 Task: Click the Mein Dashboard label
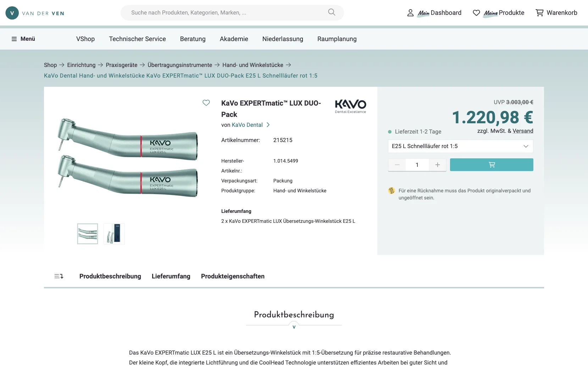click(x=440, y=13)
